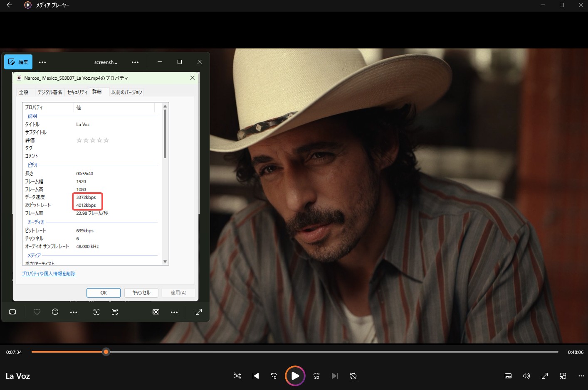Viewport: 588px width, 390px height.
Task: Apply changes with the 適用 button
Action: coord(178,292)
